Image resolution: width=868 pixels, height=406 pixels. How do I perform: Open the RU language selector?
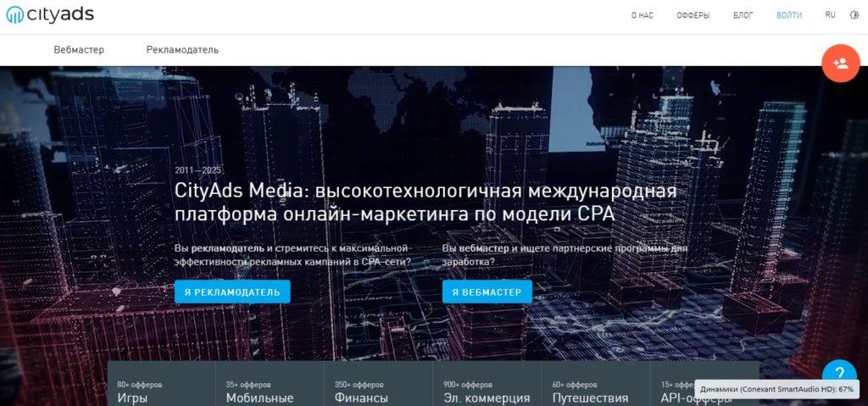(830, 15)
